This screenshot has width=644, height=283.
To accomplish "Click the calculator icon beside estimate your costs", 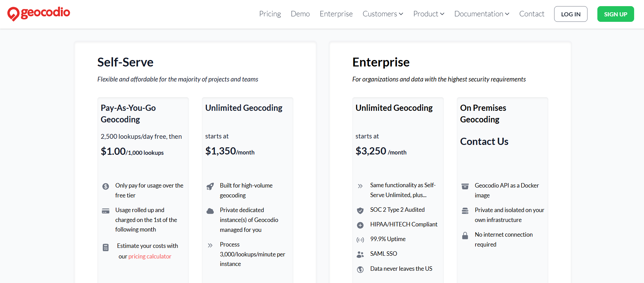I will coord(106,248).
